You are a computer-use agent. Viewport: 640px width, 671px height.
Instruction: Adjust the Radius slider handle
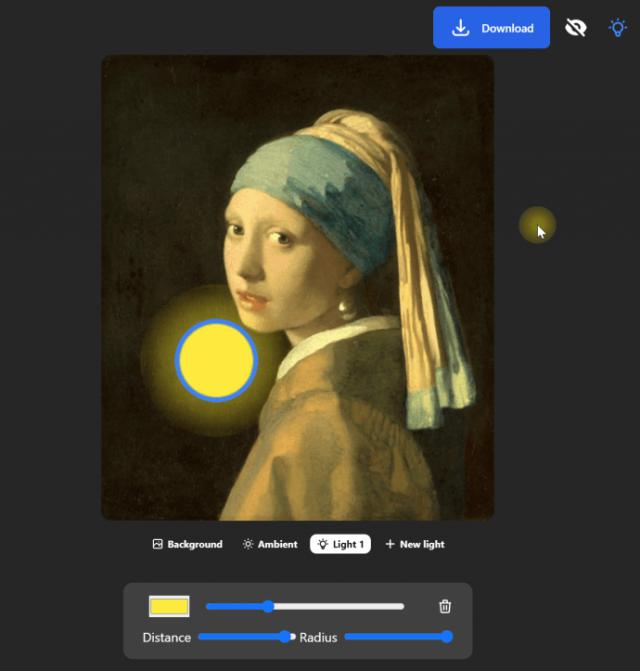[447, 637]
